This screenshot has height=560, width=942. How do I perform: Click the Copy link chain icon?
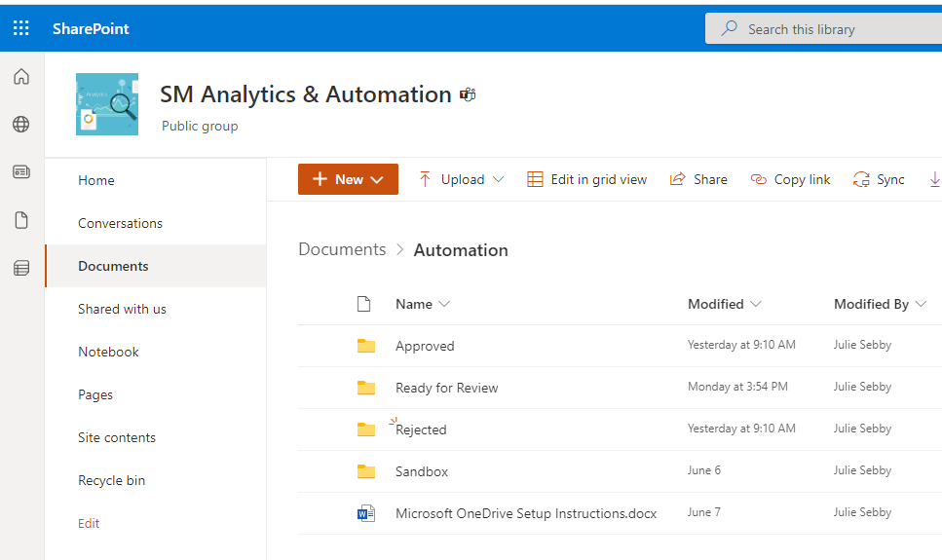click(759, 179)
